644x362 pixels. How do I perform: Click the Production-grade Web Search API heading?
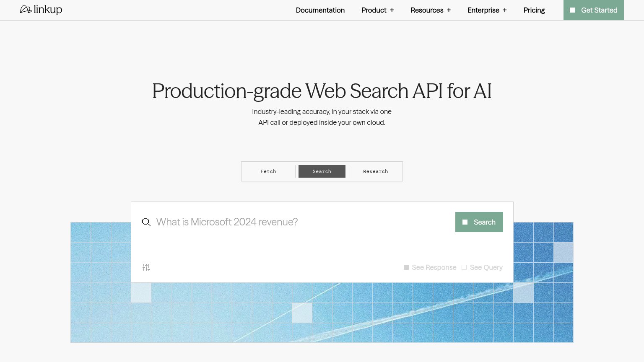(322, 91)
